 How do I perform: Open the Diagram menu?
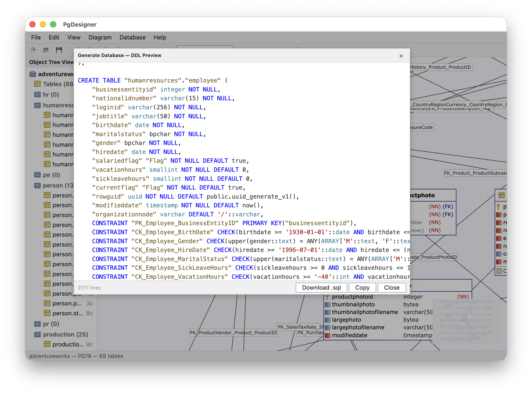coord(100,37)
